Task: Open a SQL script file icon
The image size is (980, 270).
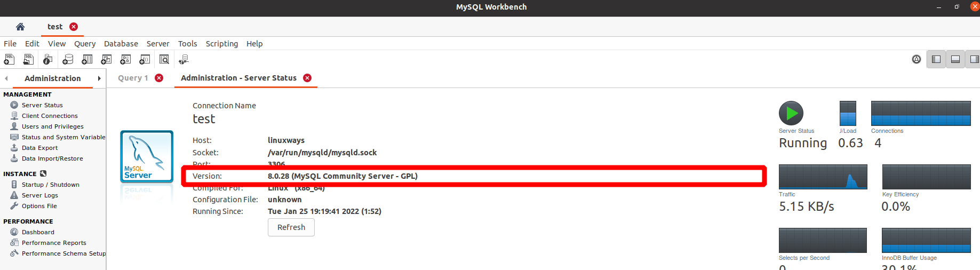Action: [x=28, y=59]
